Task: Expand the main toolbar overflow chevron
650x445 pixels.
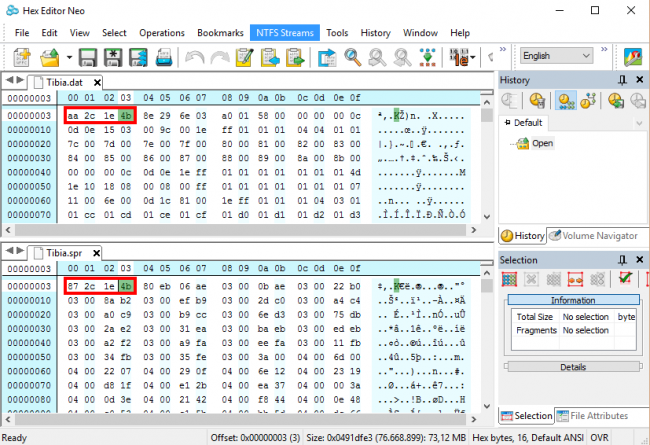Action: pyautogui.click(x=503, y=49)
